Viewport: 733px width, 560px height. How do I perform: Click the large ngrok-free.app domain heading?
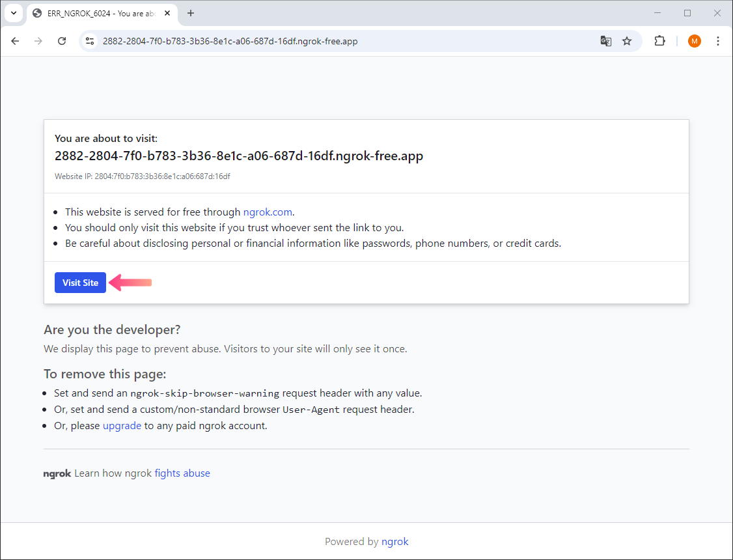(239, 156)
